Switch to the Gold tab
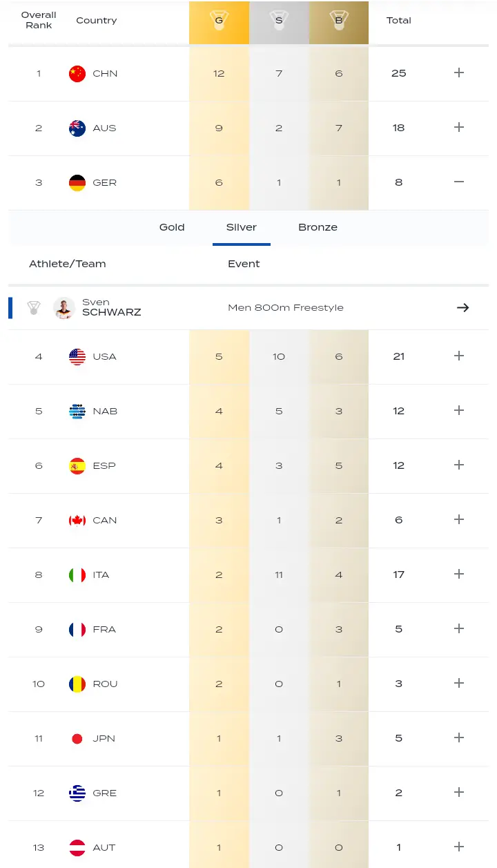 172,227
